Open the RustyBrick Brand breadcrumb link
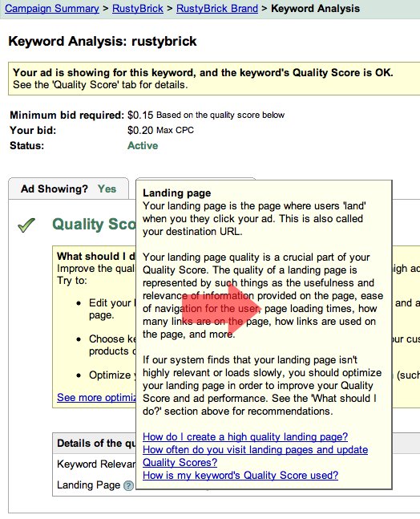Image resolution: width=420 pixels, height=519 pixels. [x=217, y=8]
